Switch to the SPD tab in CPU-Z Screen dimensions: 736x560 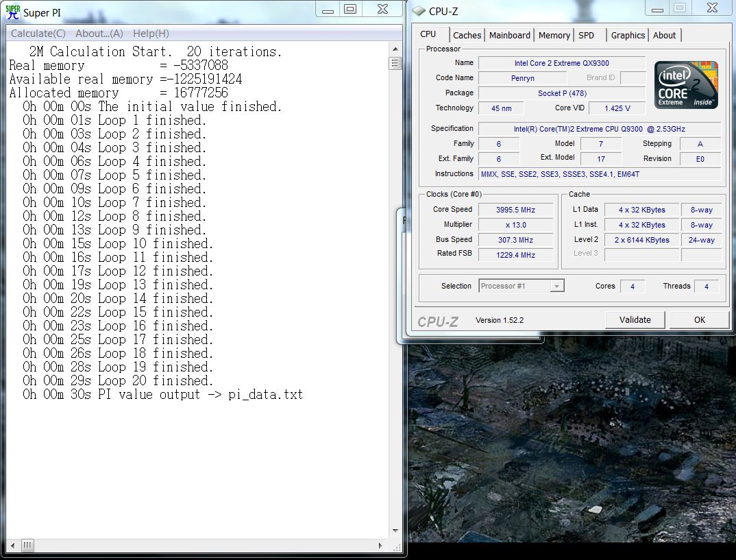coord(587,35)
